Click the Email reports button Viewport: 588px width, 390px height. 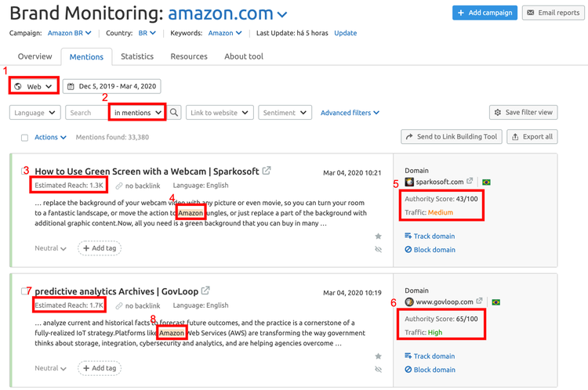(554, 13)
